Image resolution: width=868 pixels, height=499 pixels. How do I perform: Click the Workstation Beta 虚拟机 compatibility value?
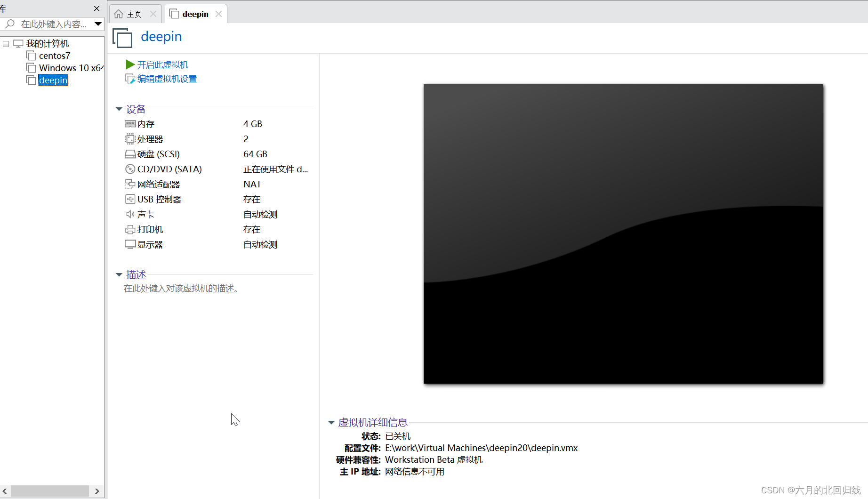[434, 459]
